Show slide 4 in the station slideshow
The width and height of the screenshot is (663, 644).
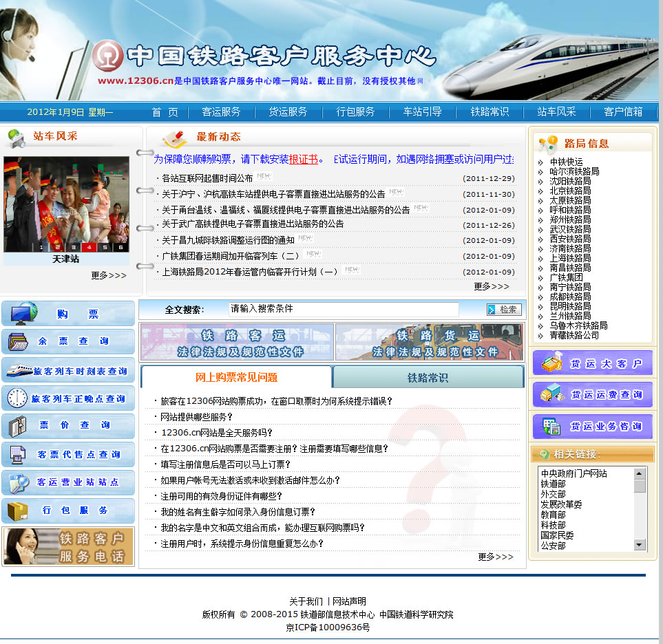click(89, 247)
